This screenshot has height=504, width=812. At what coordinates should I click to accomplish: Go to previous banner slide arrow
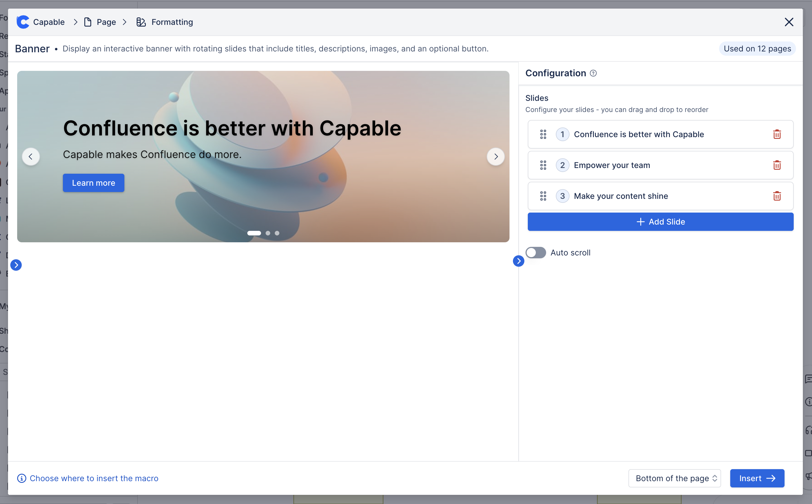tap(31, 157)
